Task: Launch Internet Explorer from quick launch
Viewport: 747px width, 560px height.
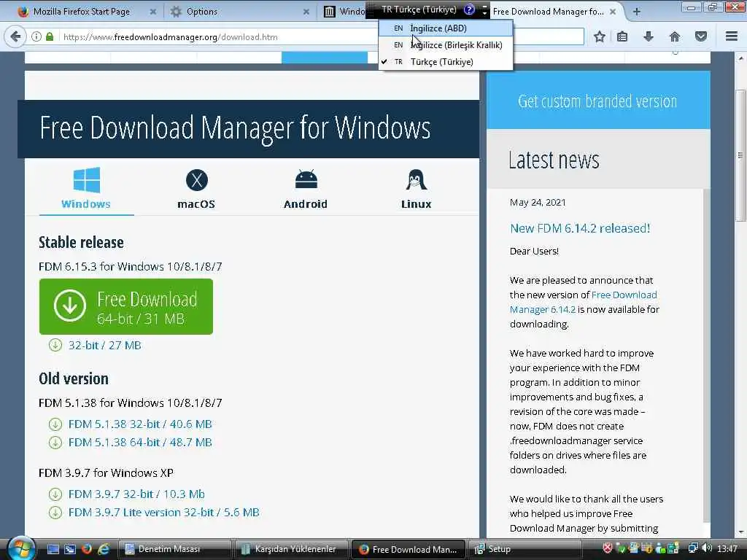Action: point(104,549)
